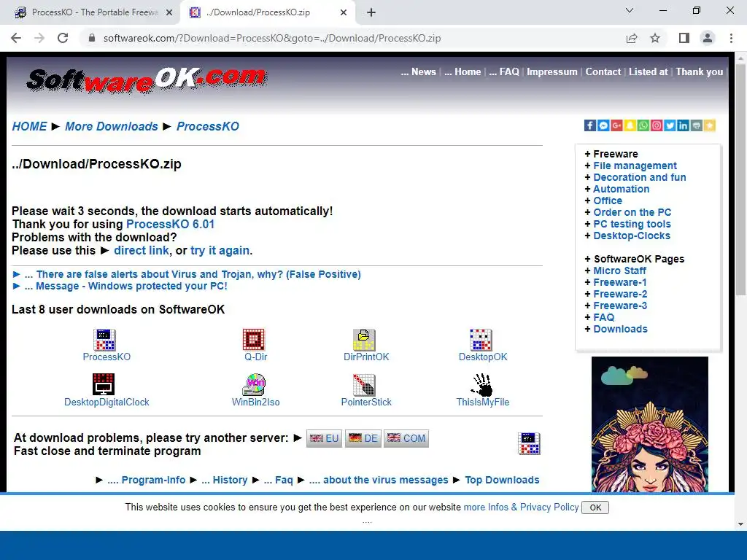Click the DesktopOK program icon
The image size is (747, 560).
481,340
